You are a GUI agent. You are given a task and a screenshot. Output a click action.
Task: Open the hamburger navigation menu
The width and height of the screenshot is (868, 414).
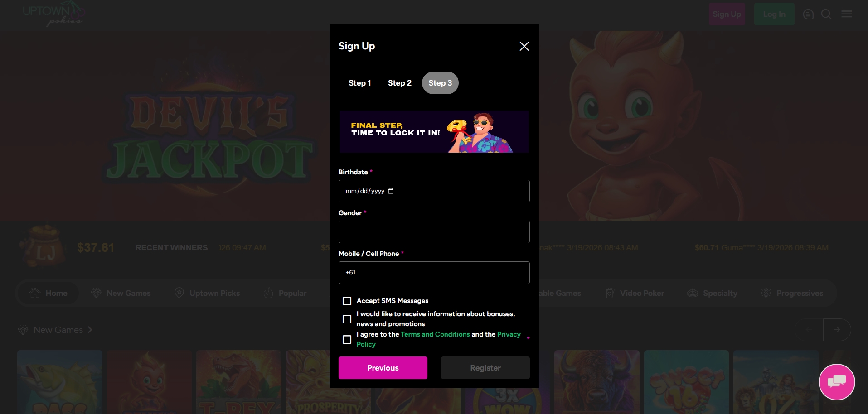(x=846, y=14)
